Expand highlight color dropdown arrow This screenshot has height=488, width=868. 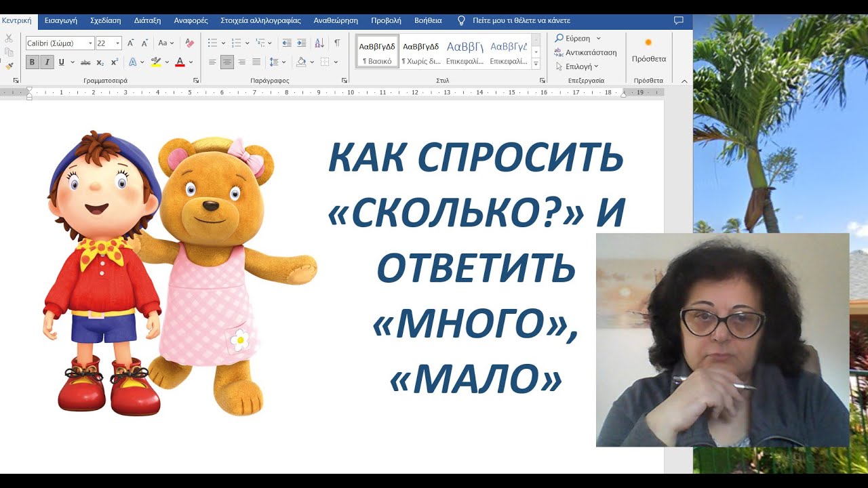167,62
